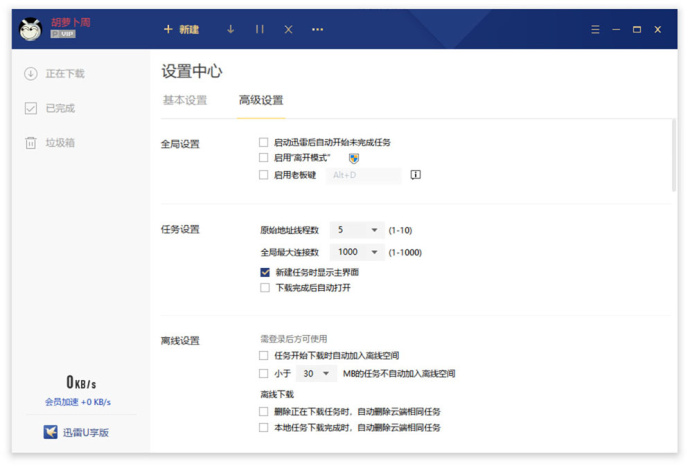Check 下载完成后自动打开
The height and width of the screenshot is (468, 690).
(265, 288)
